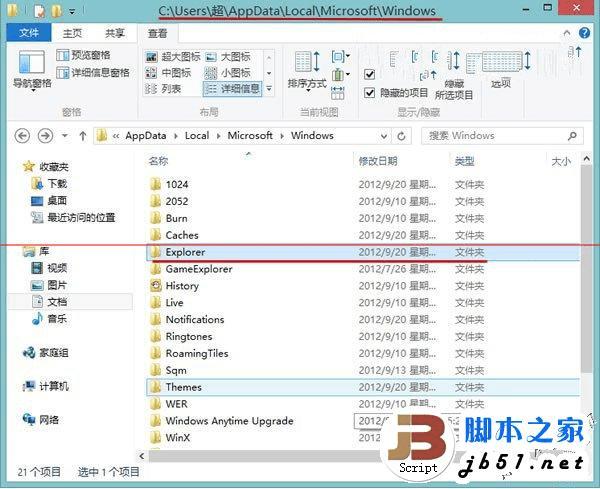Click the horizontal scrollbar left arrow

coord(142,456)
